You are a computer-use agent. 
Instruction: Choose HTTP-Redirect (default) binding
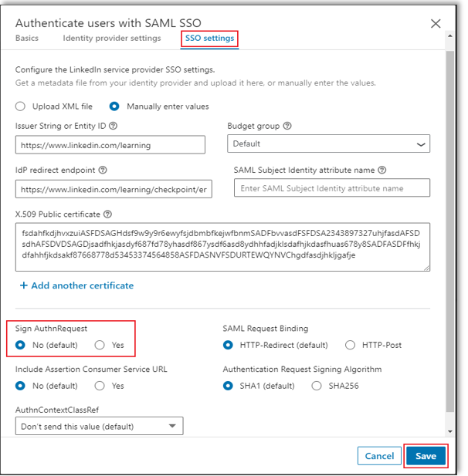pyautogui.click(x=228, y=345)
